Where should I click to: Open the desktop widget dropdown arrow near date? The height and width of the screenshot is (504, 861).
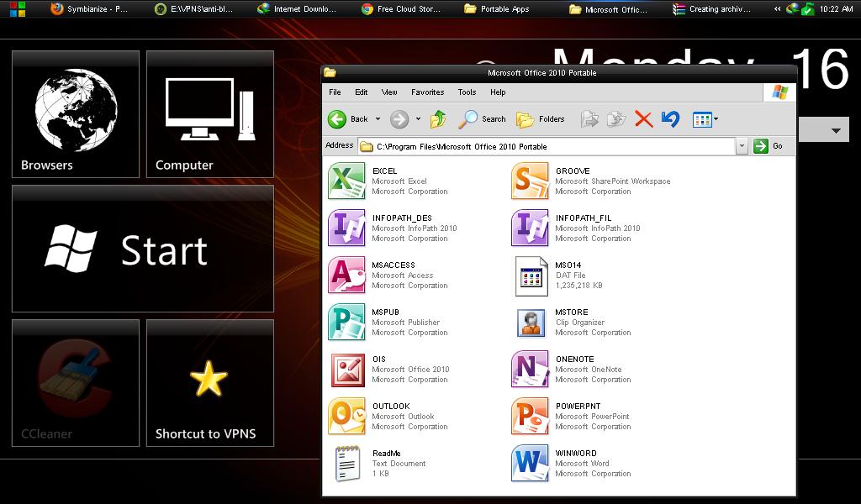tap(836, 130)
